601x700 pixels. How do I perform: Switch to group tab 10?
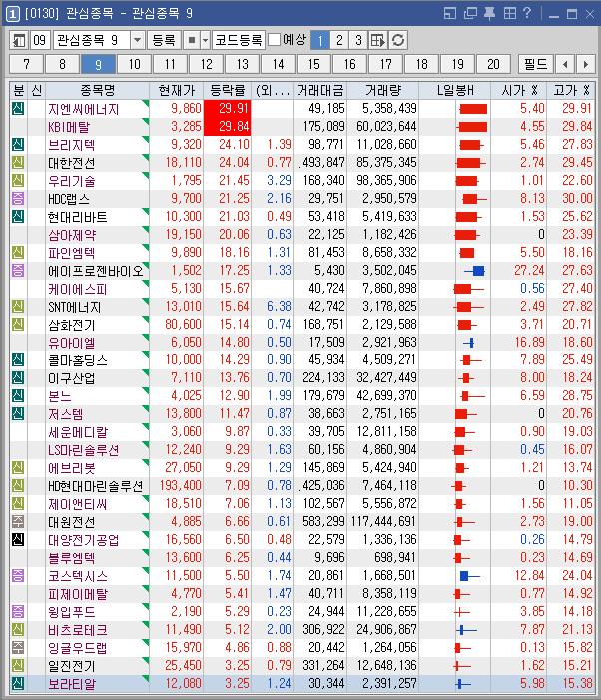(134, 64)
